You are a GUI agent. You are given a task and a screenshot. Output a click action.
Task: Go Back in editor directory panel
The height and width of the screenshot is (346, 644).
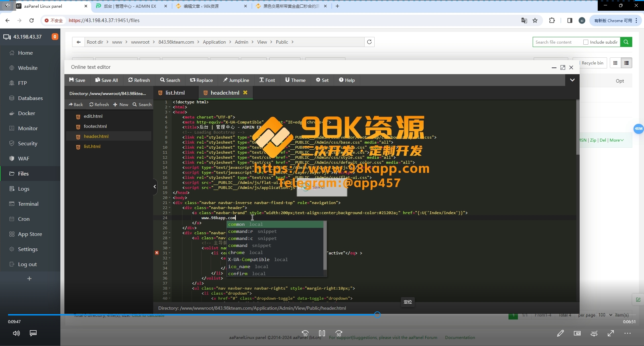[76, 104]
